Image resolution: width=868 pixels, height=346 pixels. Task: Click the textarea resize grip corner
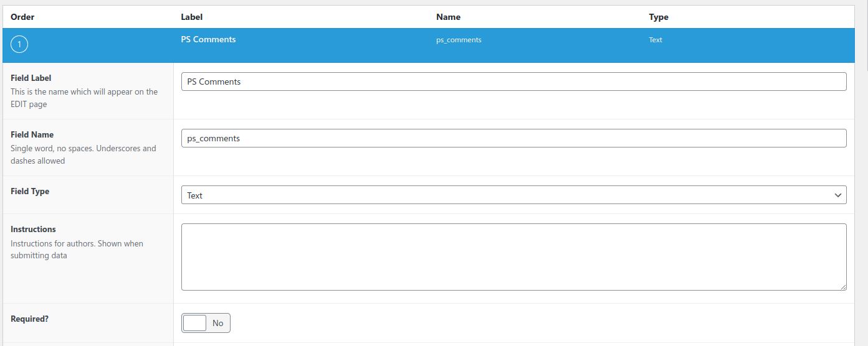tap(842, 286)
